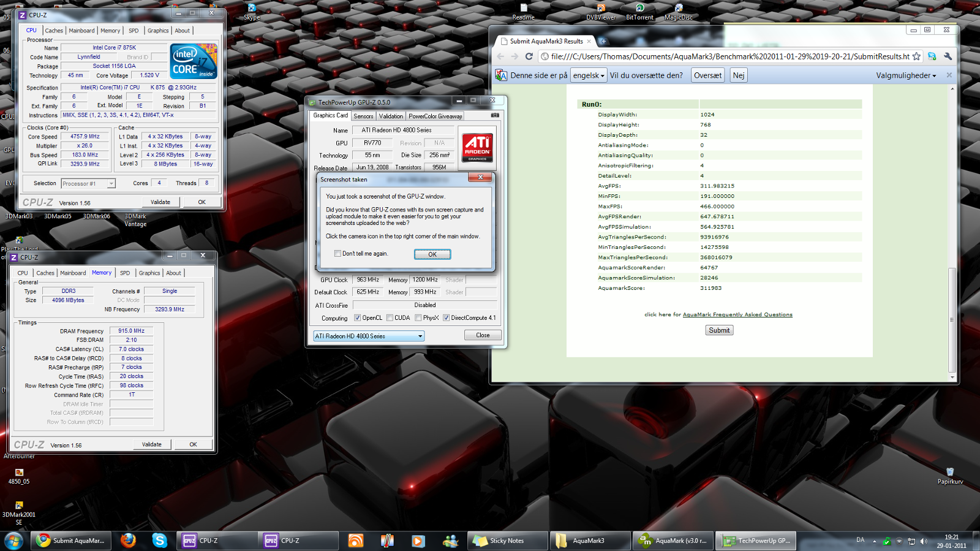Toggle the PhysX checkbox in GPU-Z

pos(418,317)
